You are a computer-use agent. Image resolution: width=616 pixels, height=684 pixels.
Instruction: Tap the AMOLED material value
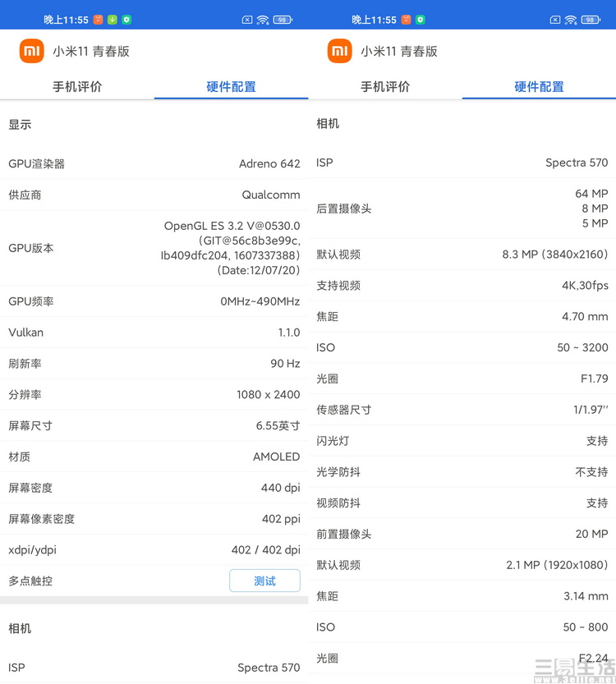pyautogui.click(x=277, y=457)
